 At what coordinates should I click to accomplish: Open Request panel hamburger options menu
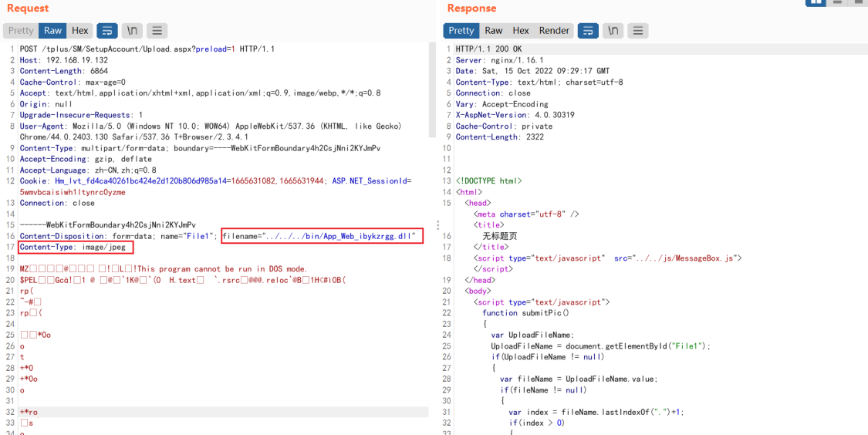click(157, 30)
